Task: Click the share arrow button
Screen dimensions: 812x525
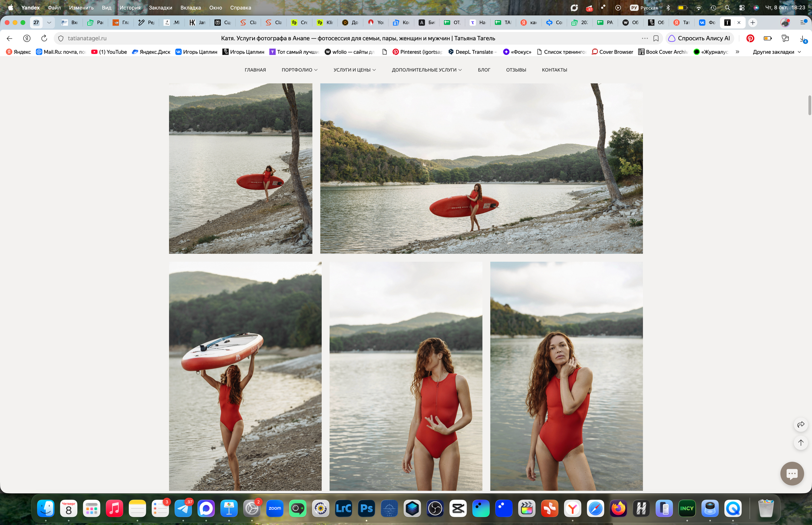Action: [801, 424]
